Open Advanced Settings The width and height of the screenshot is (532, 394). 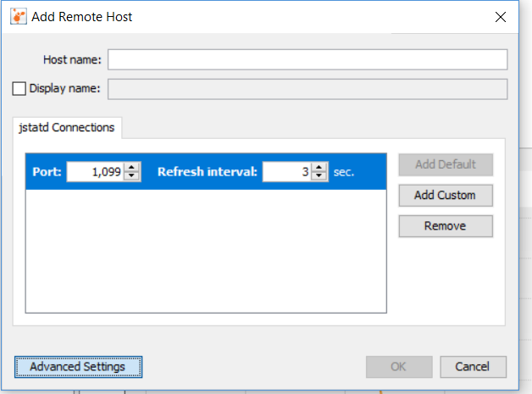coord(78,367)
